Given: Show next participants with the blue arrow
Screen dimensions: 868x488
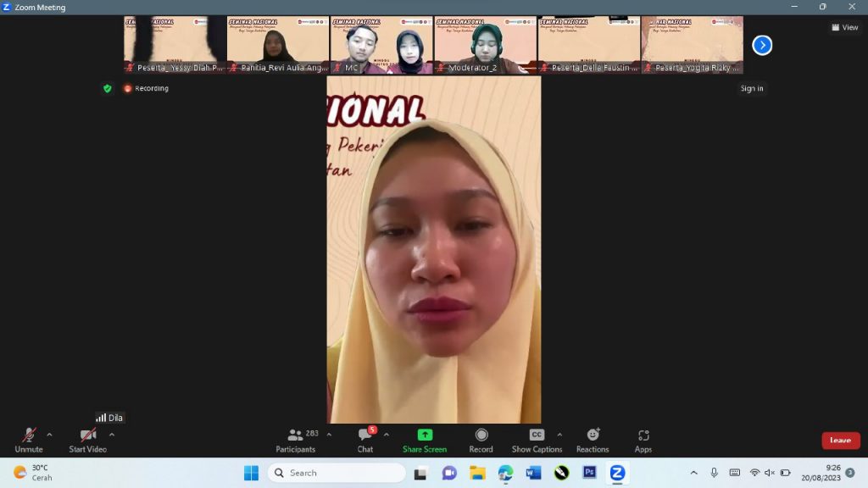Looking at the screenshot, I should (x=762, y=45).
